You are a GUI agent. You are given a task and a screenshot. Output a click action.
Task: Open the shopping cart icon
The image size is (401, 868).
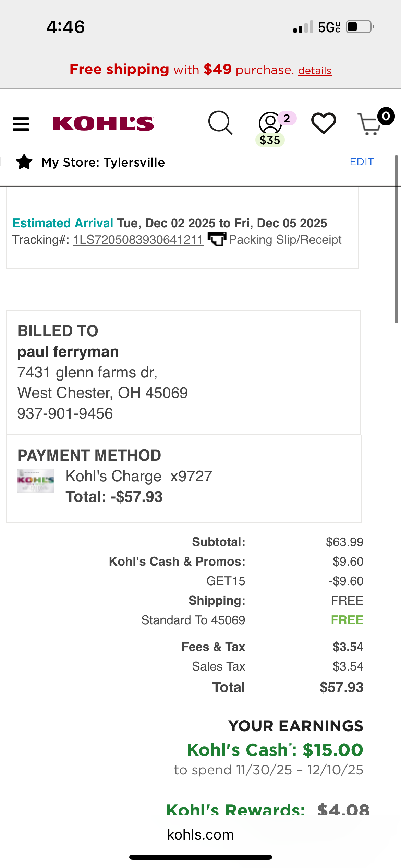pos(369,124)
